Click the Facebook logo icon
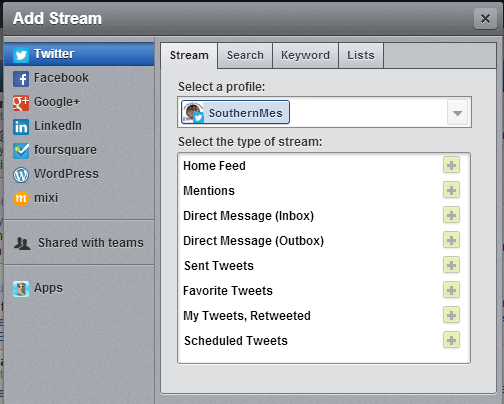Screen dimensions: 504x404 point(21,79)
